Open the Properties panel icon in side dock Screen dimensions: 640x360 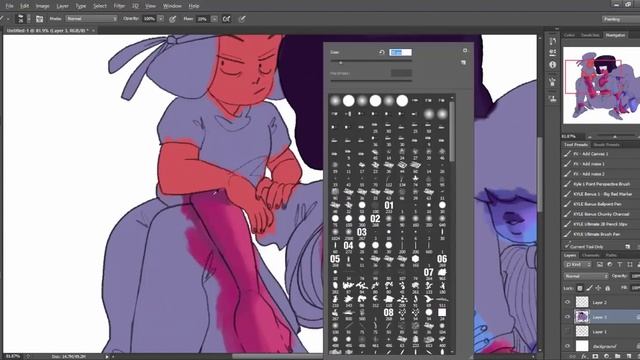[x=553, y=53]
